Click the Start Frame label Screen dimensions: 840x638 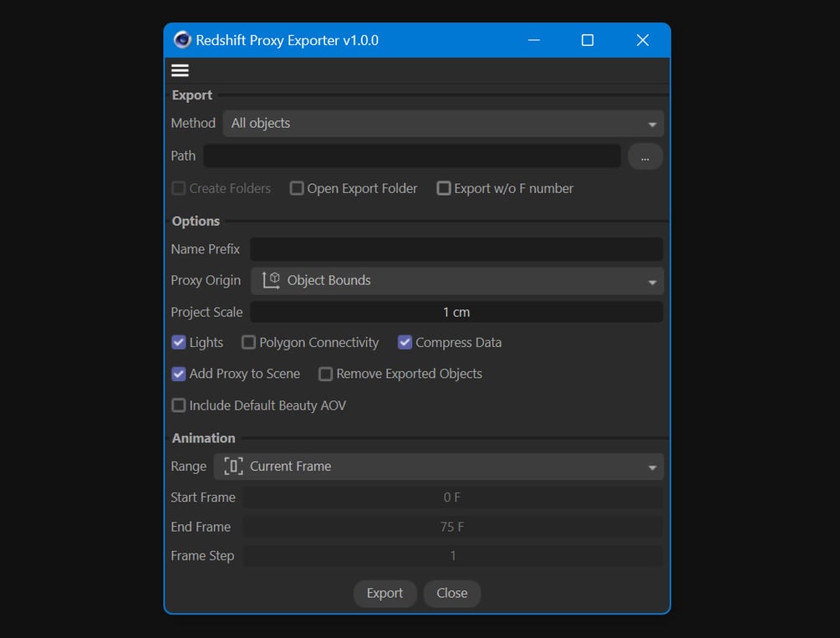(203, 498)
